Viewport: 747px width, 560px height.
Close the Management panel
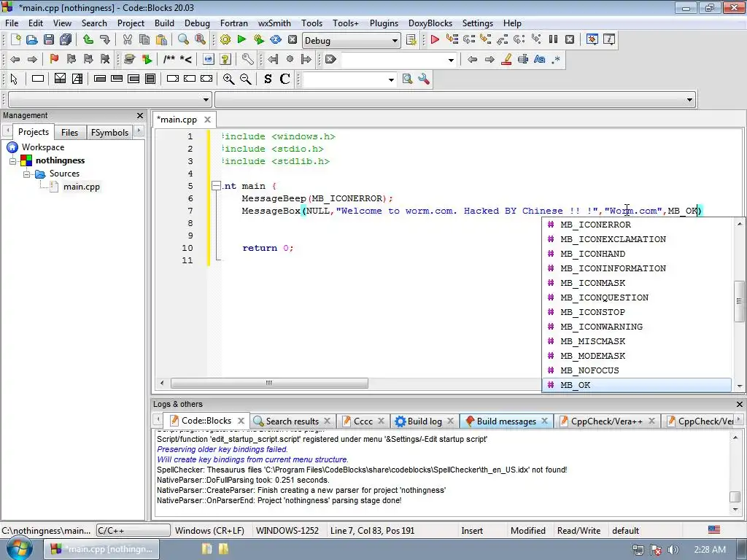pyautogui.click(x=139, y=115)
